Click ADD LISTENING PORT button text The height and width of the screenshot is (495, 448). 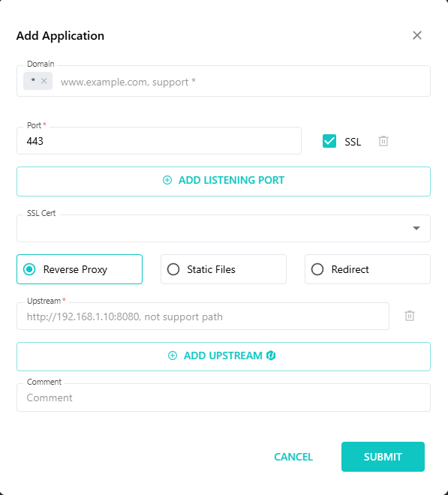(x=231, y=180)
